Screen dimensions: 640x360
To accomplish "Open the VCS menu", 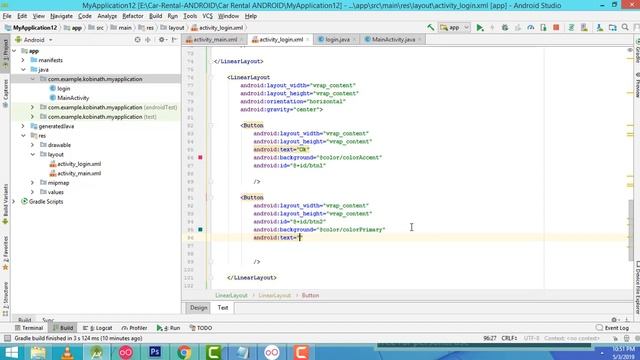I will 207,16.
